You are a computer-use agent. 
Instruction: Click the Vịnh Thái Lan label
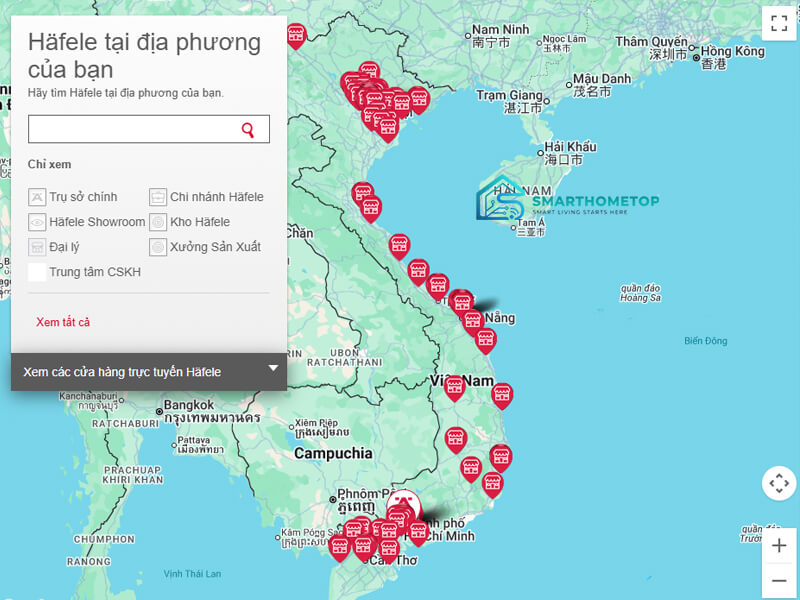pyautogui.click(x=192, y=573)
